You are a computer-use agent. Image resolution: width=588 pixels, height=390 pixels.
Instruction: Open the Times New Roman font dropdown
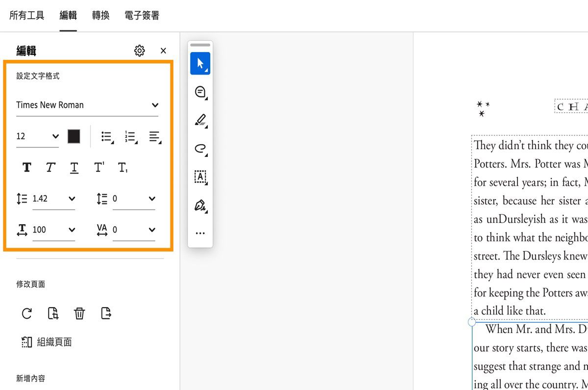87,105
